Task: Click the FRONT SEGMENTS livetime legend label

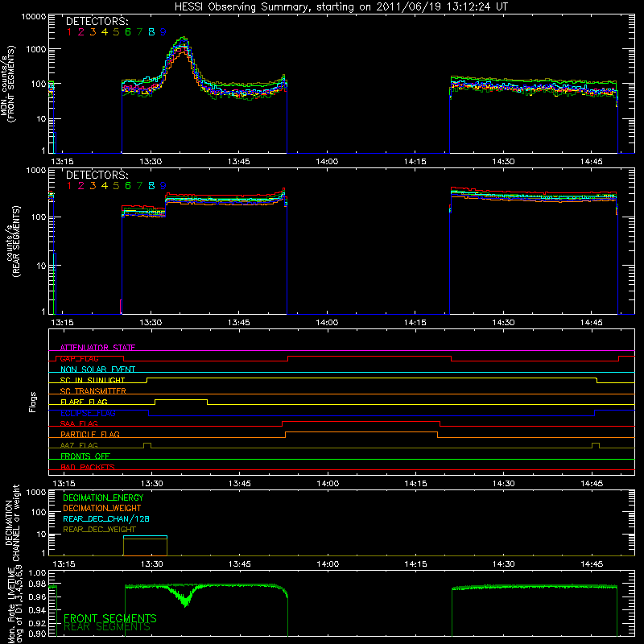Action: (110, 618)
